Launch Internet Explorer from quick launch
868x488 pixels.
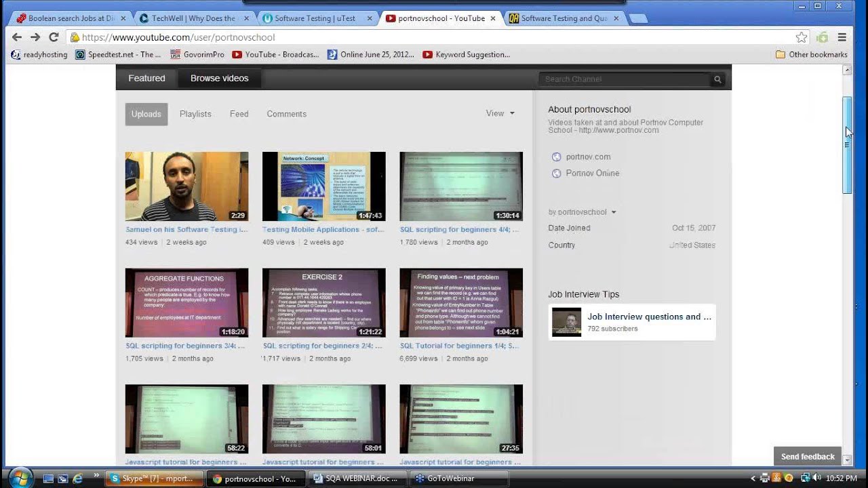coord(78,479)
